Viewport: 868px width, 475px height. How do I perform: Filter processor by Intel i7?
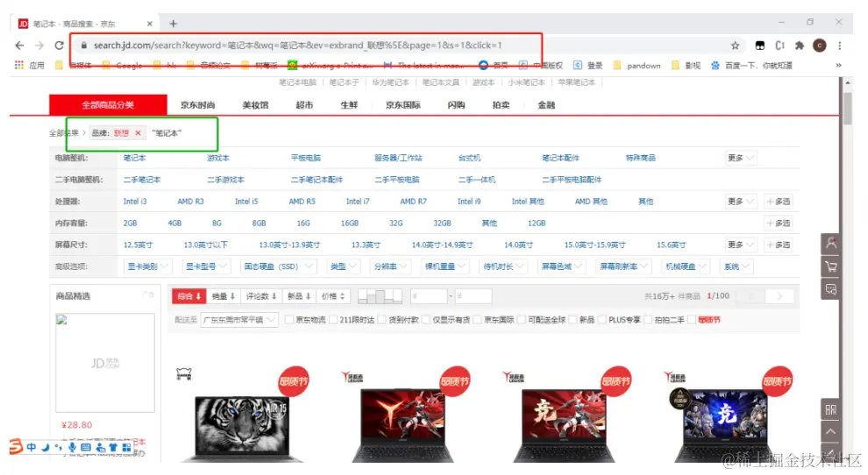coord(358,202)
